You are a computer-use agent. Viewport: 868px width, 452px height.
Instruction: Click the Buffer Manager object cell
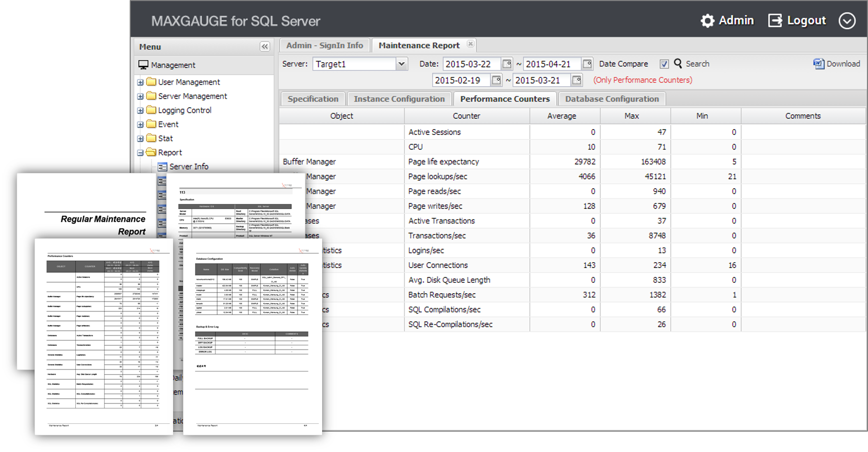coord(341,162)
